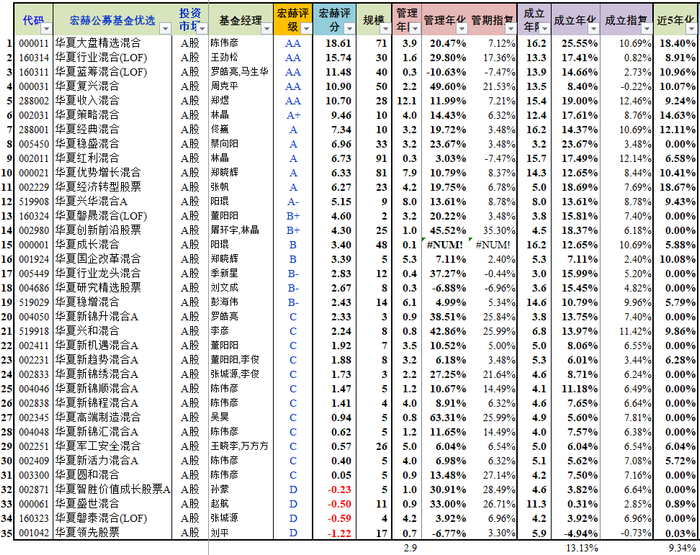The width and height of the screenshot is (700, 555).
Task: Open the 近5年化 column filter dropdown
Action: click(x=691, y=29)
